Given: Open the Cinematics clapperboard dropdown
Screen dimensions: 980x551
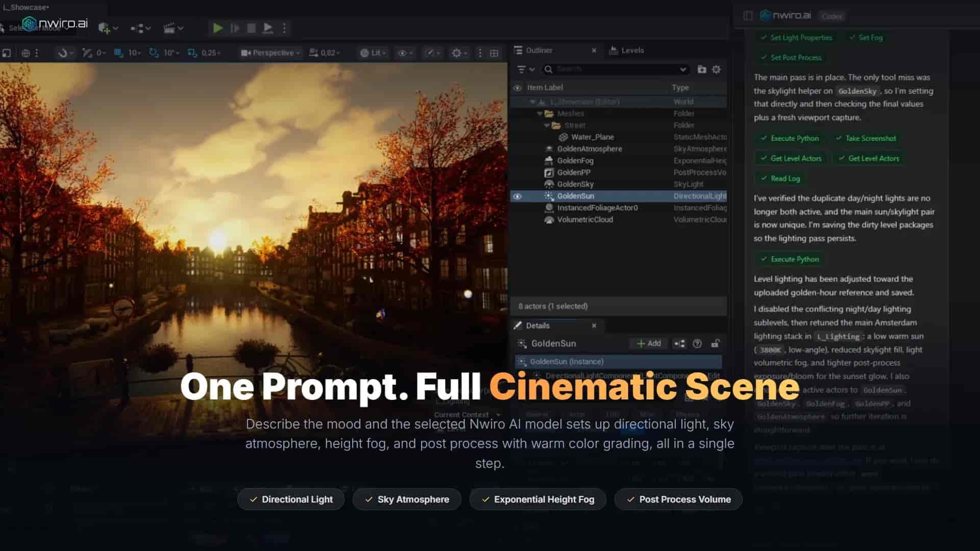Looking at the screenshot, I should coord(173,28).
